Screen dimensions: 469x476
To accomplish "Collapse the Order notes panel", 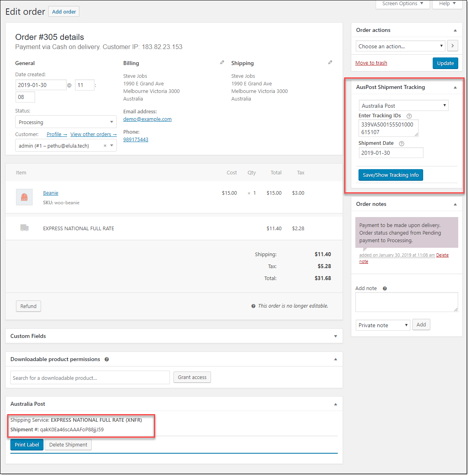I will tap(455, 204).
